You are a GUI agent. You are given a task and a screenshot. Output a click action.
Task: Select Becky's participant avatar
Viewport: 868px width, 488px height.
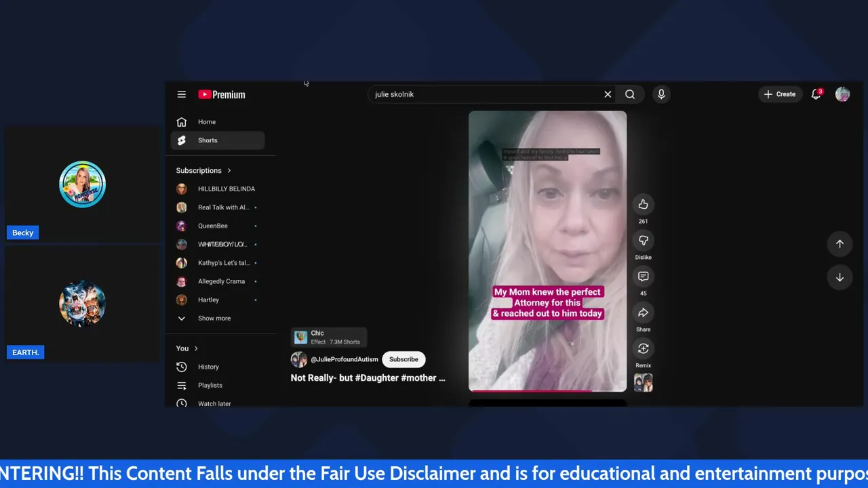(x=82, y=184)
